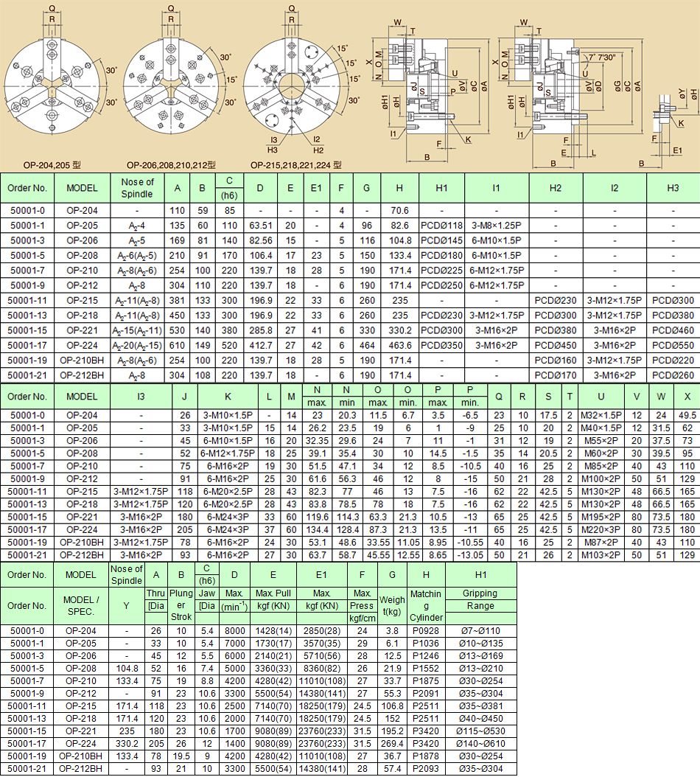
Task: Select the P1878 matching cylinder cell
Action: click(x=426, y=756)
